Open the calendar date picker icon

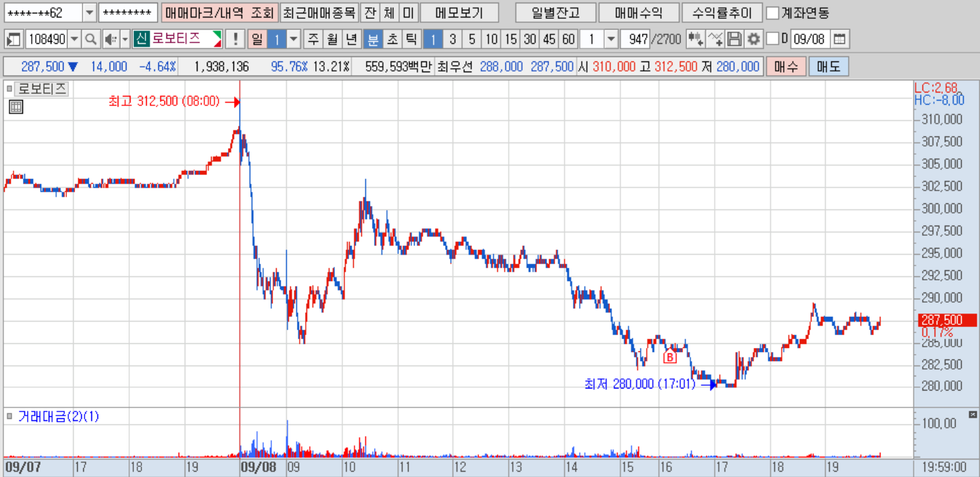[839, 39]
